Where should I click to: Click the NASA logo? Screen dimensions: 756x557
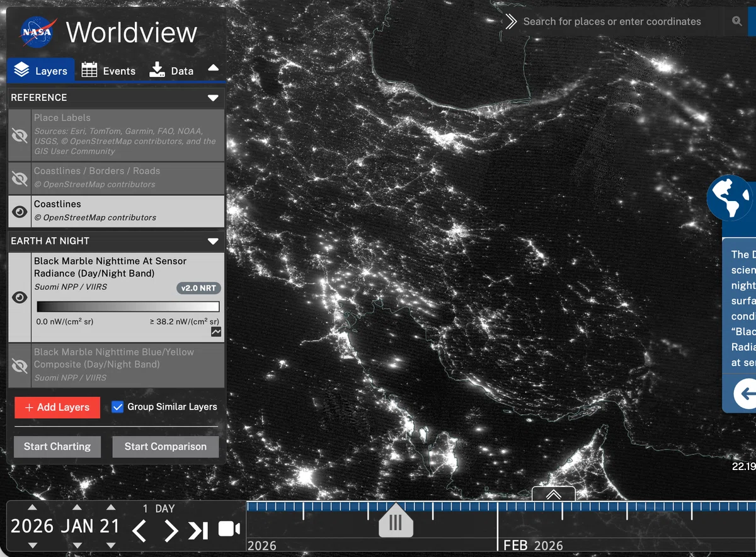[38, 32]
